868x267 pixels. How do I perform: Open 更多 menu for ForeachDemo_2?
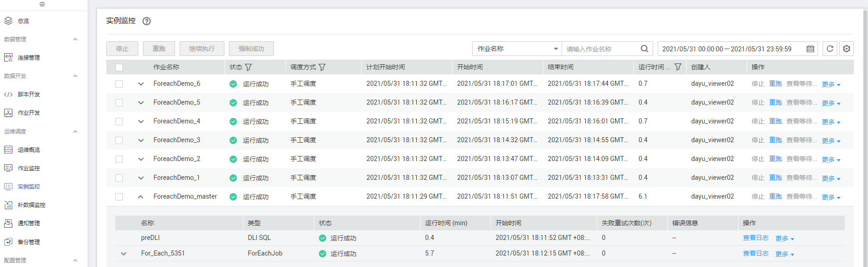[830, 160]
